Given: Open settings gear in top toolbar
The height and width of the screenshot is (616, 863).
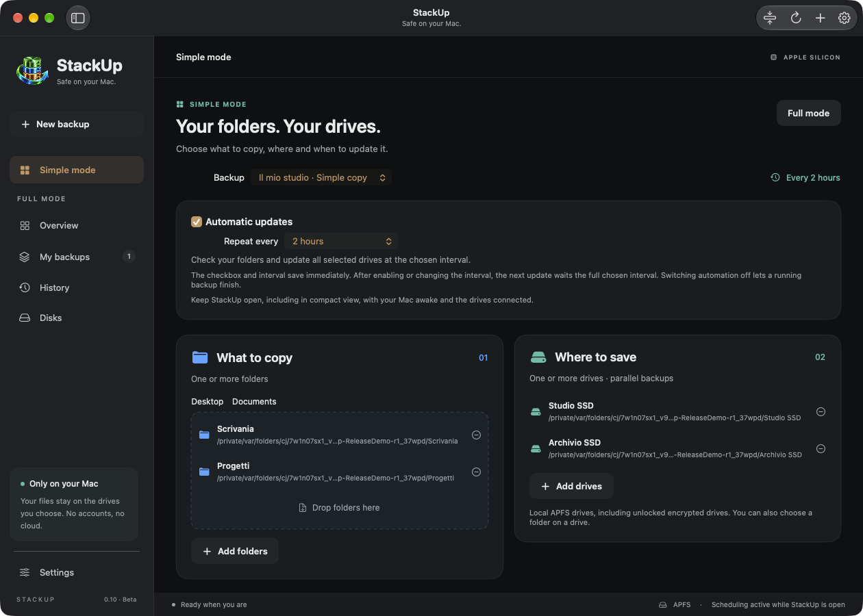Looking at the screenshot, I should click(845, 18).
